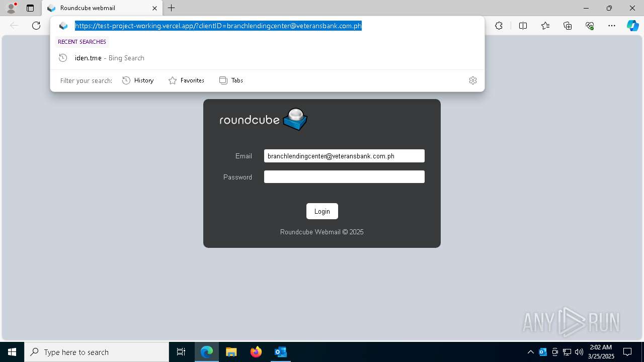Click the roundcube logo
Viewport: 644px width, 362px height.
tap(263, 120)
